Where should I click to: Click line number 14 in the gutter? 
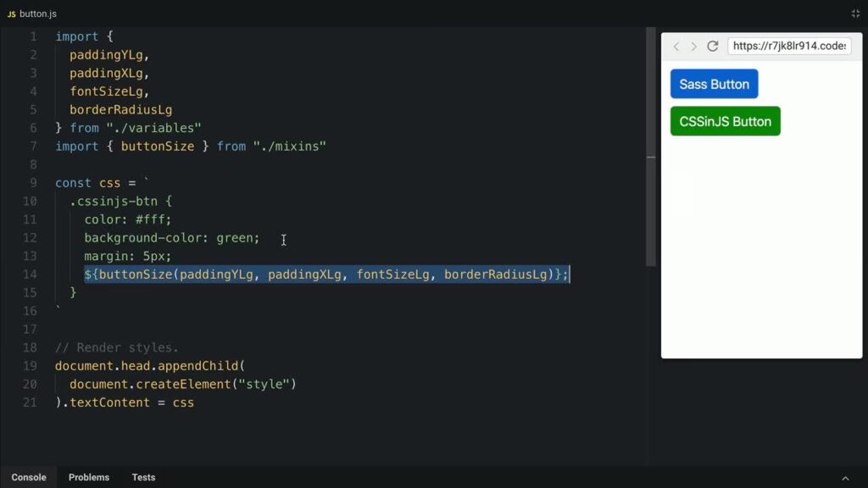(30, 274)
